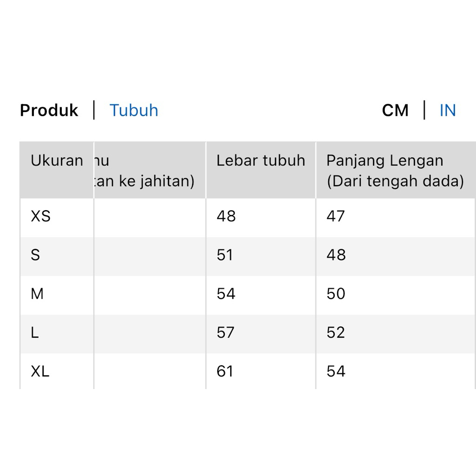The image size is (476, 476).
Task: Click body width value 61 for XL
Action: [x=225, y=371]
